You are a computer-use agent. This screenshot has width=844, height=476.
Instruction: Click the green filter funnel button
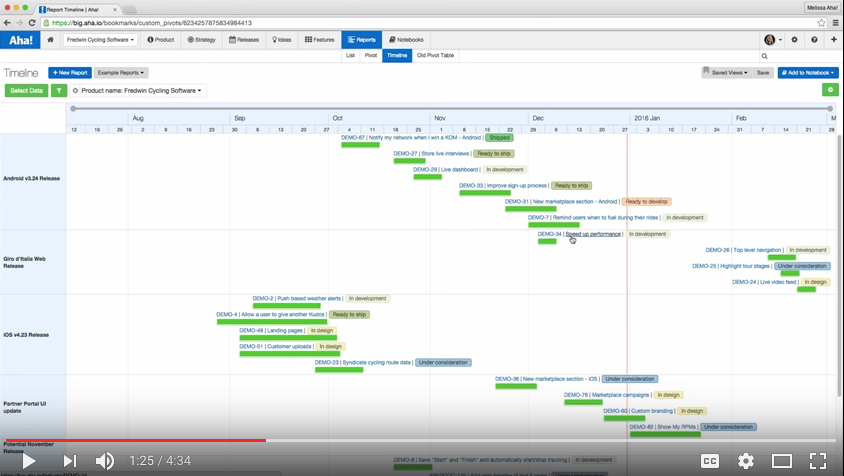point(59,90)
